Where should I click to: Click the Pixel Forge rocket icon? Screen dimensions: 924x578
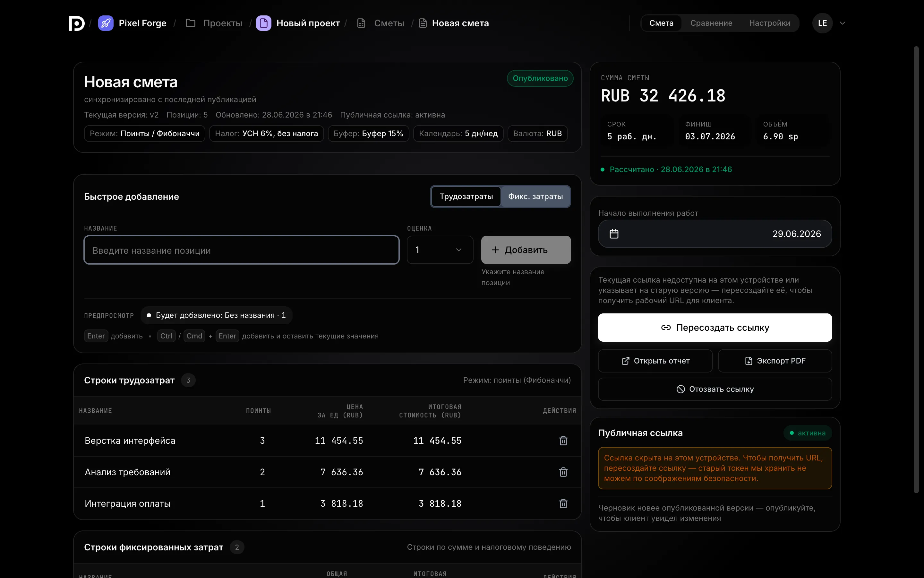[x=106, y=23]
